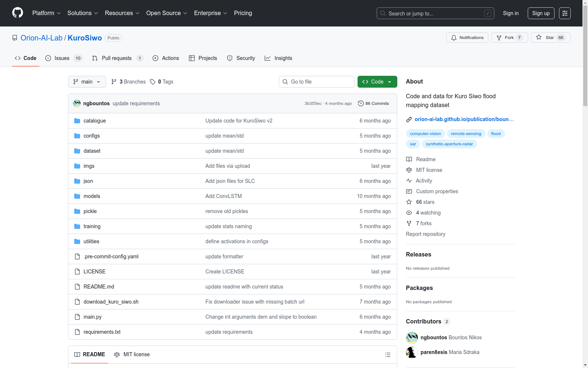Image resolution: width=588 pixels, height=368 pixels.
Task: Click the fork icon beside 7 forks
Action: click(409, 223)
